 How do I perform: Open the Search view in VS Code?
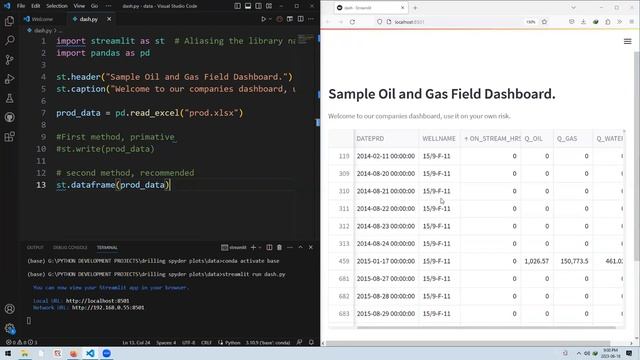(x=9, y=40)
